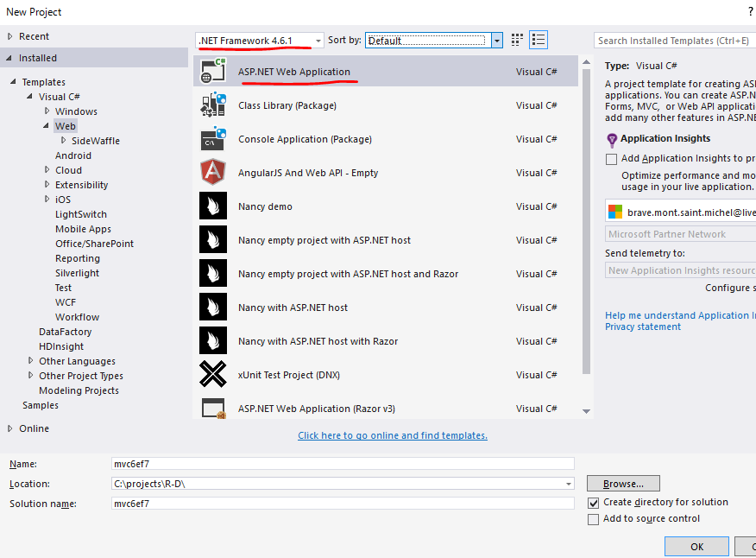Expand the Other Project Types node
The height and width of the screenshot is (558, 756).
pos(30,375)
